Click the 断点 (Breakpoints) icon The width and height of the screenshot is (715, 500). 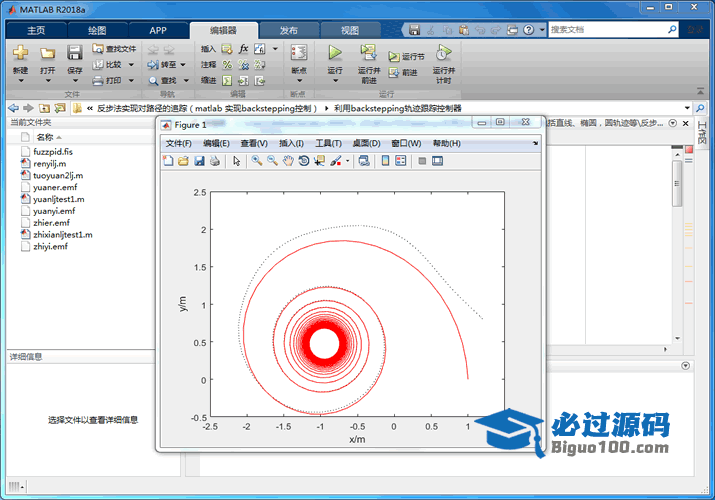pyautogui.click(x=299, y=52)
